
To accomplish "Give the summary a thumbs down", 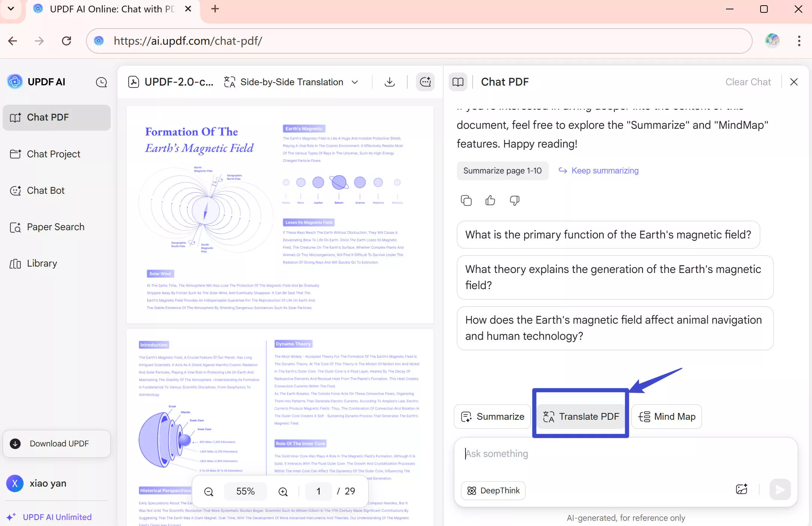I will click(x=514, y=200).
